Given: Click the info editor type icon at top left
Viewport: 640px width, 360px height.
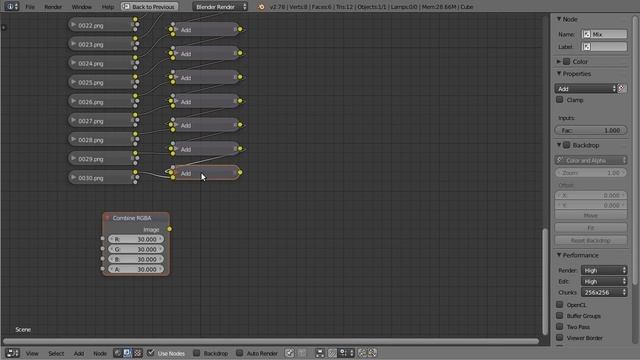Looking at the screenshot, I should [x=11, y=7].
